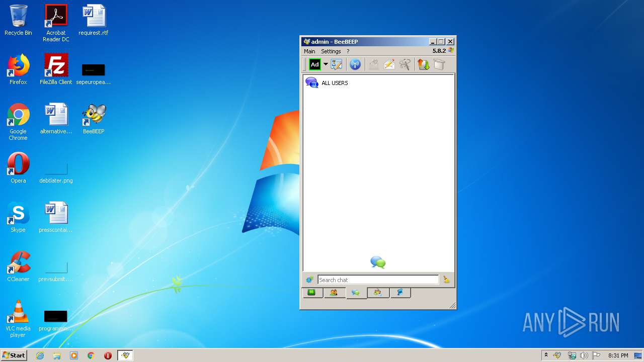
Task: Click the 8:31 PM clock
Action: click(x=618, y=355)
